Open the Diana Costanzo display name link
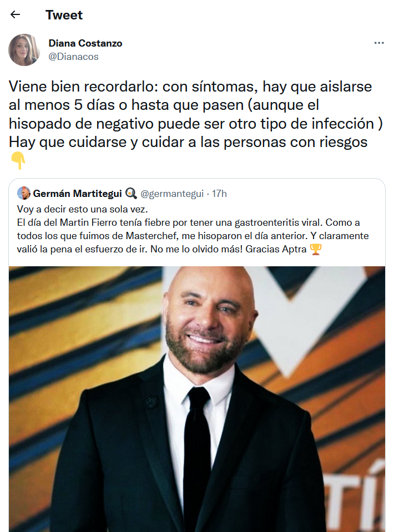This screenshot has height=532, width=394. [85, 43]
